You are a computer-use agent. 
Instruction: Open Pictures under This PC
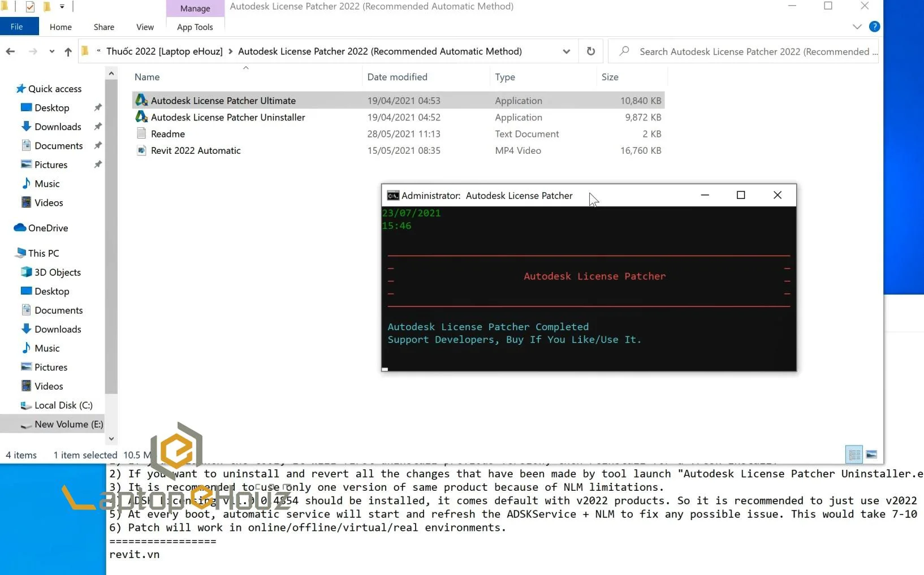tap(51, 367)
